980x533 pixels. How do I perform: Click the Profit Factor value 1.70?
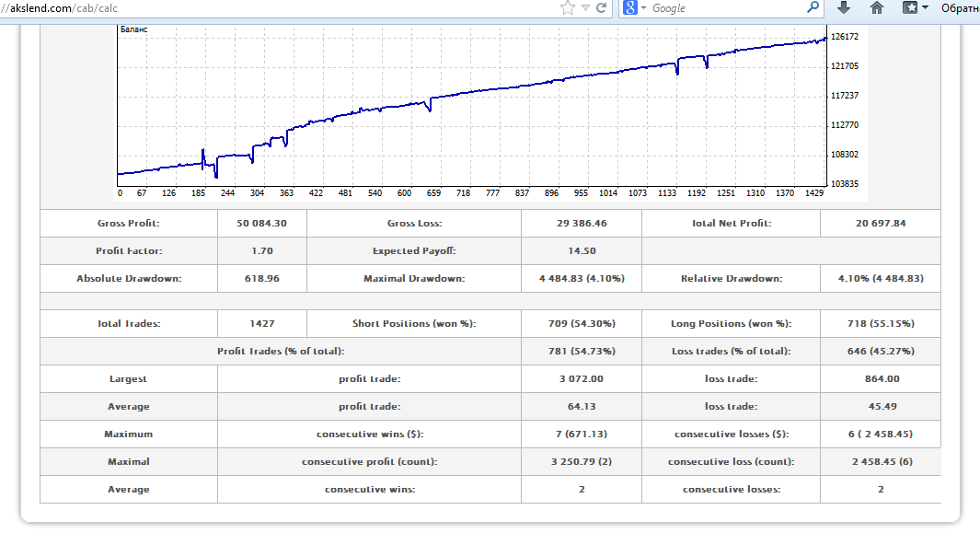[x=261, y=251]
